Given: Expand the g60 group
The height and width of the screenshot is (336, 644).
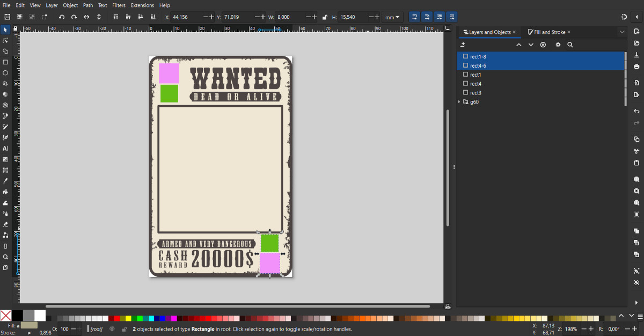Looking at the screenshot, I should (x=459, y=102).
